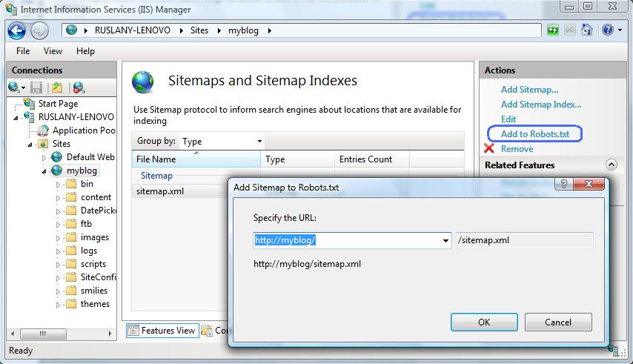The image size is (633, 364).
Task: Click the /sitemap.xml path field
Action: [x=524, y=240]
